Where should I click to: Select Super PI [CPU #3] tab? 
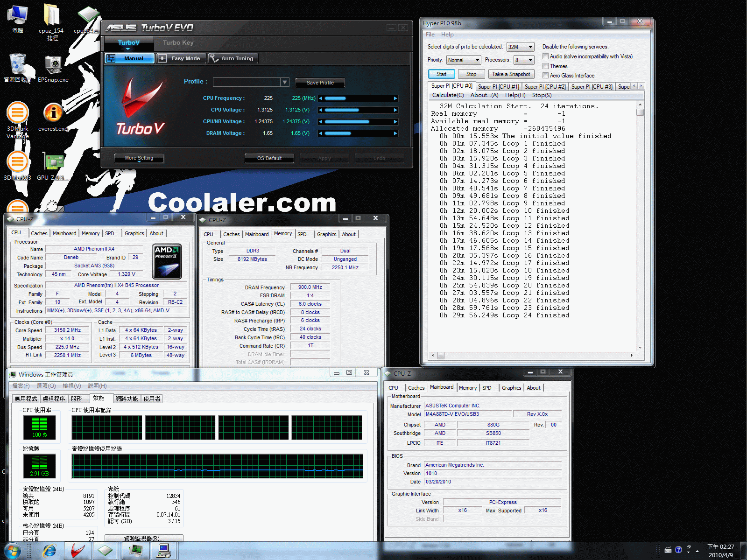(592, 87)
